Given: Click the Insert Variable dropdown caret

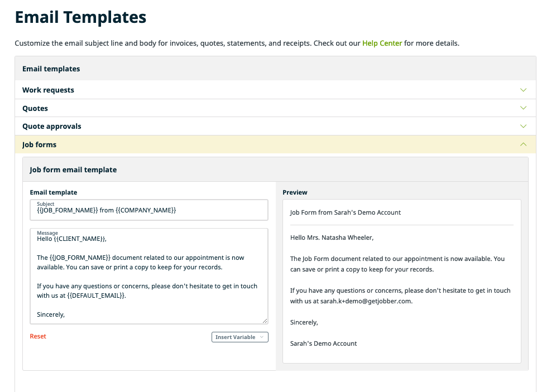Looking at the screenshot, I should pyautogui.click(x=262, y=337).
